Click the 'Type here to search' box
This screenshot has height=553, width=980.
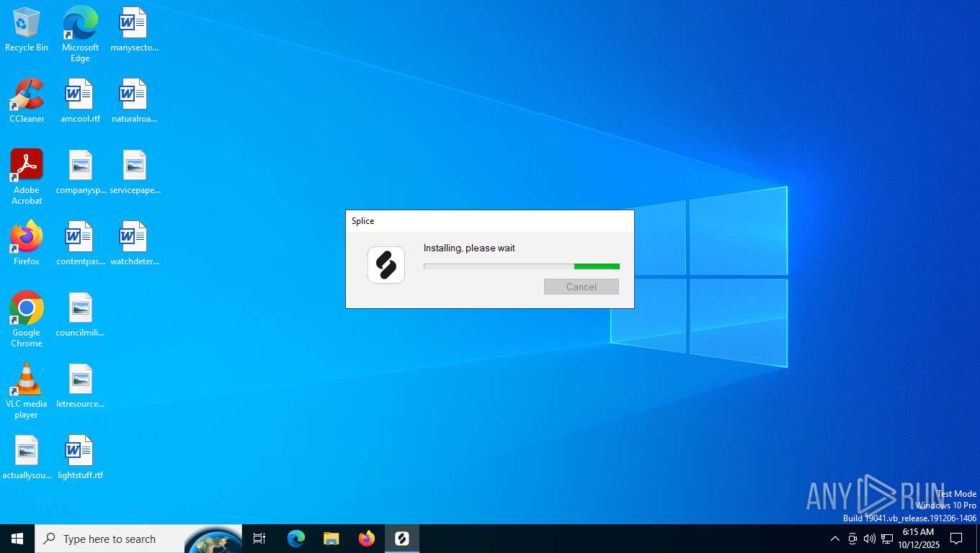coord(110,539)
